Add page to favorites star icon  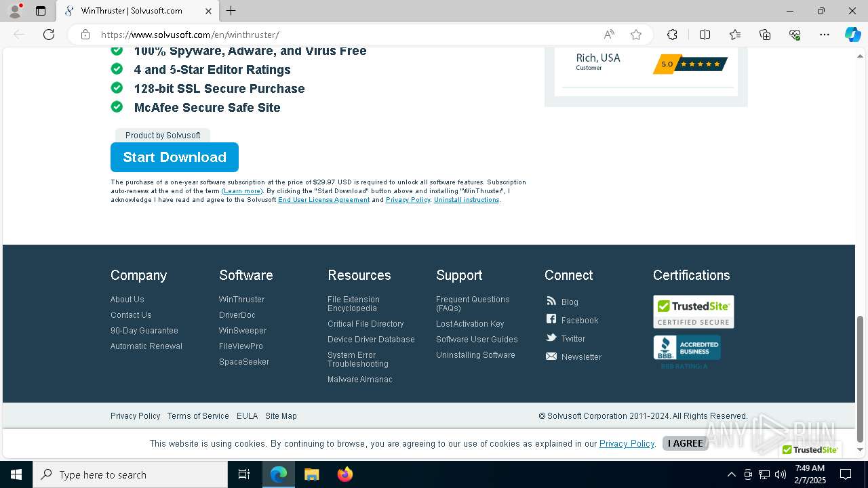[x=635, y=35]
